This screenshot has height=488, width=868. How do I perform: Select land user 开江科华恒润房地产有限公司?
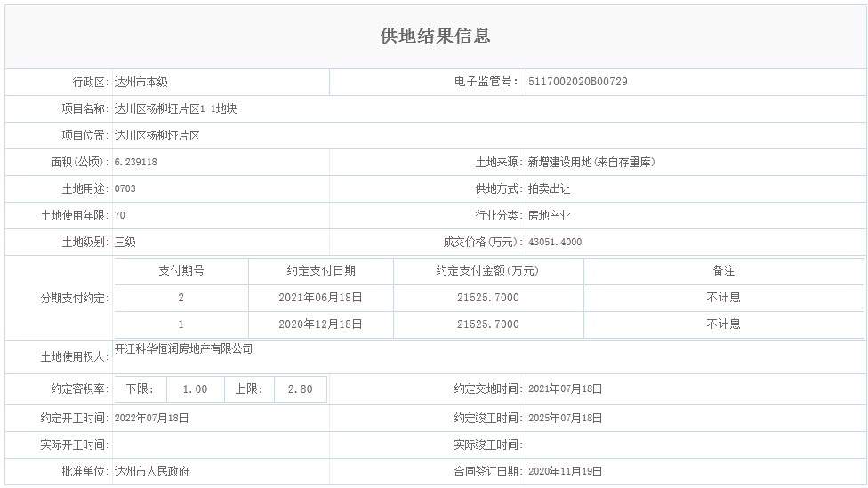coord(184,349)
